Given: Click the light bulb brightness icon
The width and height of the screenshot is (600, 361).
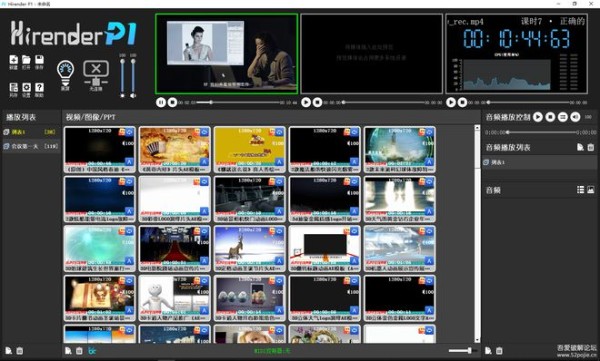Looking at the screenshot, I should click(x=65, y=73).
